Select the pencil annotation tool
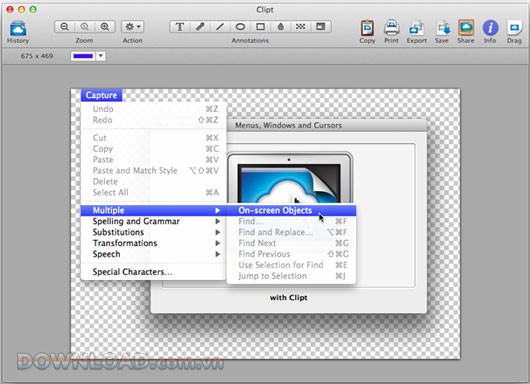The height and width of the screenshot is (384, 530). (200, 27)
